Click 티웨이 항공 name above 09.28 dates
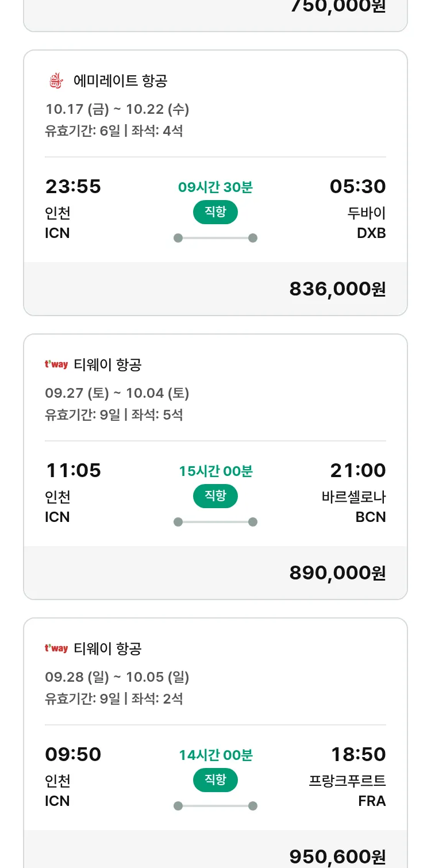Screen dimensions: 431x868 [107, 648]
